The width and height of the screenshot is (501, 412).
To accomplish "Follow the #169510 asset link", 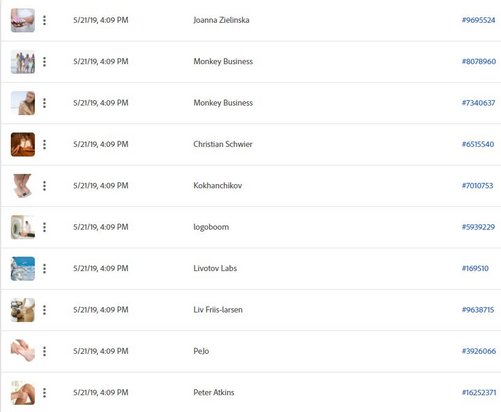I will point(475,268).
